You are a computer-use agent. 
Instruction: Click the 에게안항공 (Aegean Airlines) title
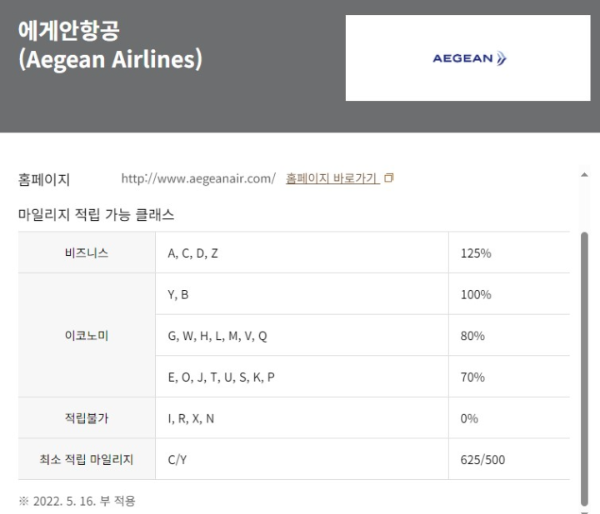110,45
